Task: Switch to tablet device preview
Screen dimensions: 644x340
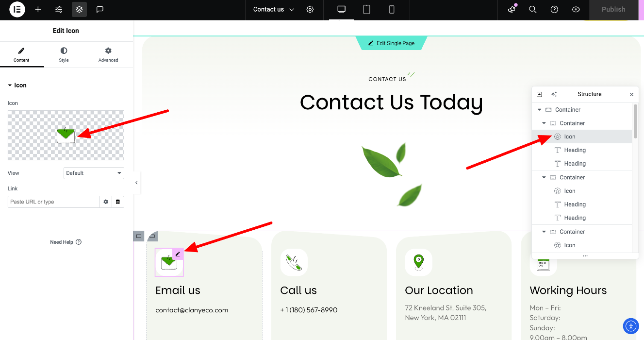Action: (x=366, y=9)
